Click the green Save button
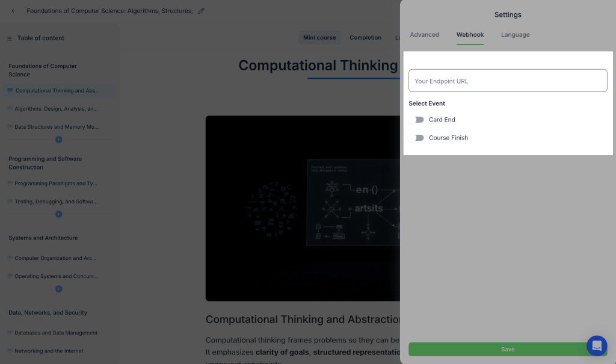This screenshot has width=616, height=364. [507, 349]
